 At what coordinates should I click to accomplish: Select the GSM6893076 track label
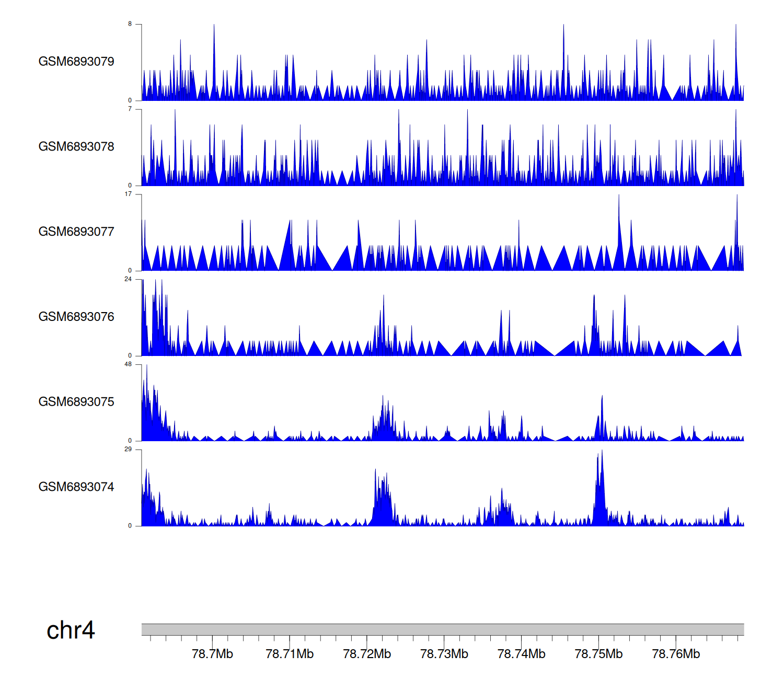[76, 317]
